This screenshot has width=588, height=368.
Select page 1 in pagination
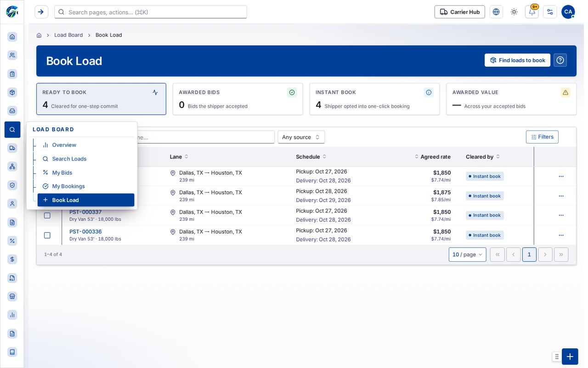coord(529,254)
